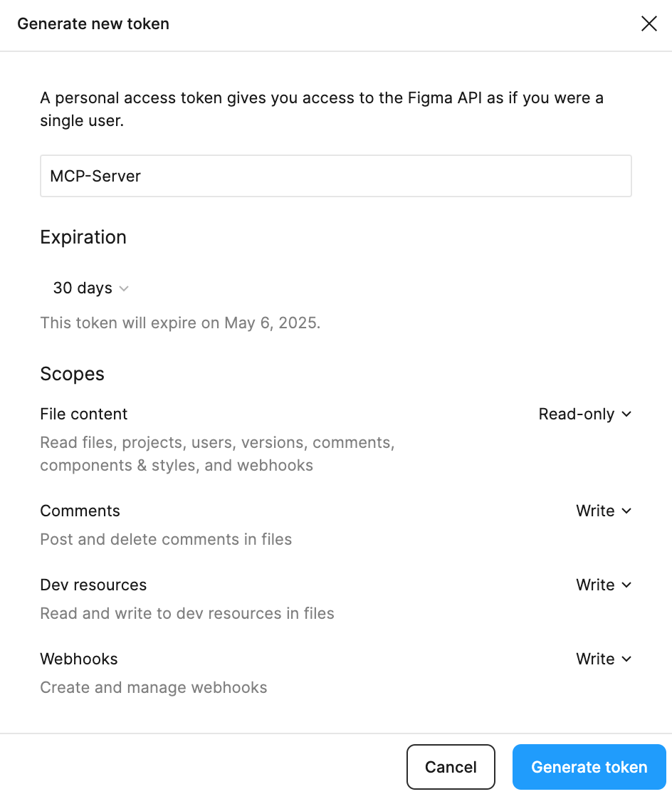Screen dimensions: 672x799
Task: Click the 'Create and manage webhooks' description
Action: point(154,688)
